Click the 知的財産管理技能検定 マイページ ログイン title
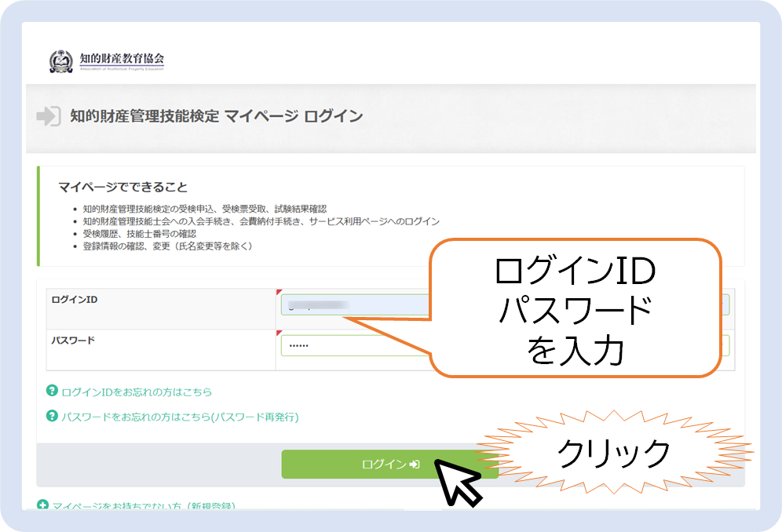Viewport: 782px width, 532px height. (x=216, y=116)
